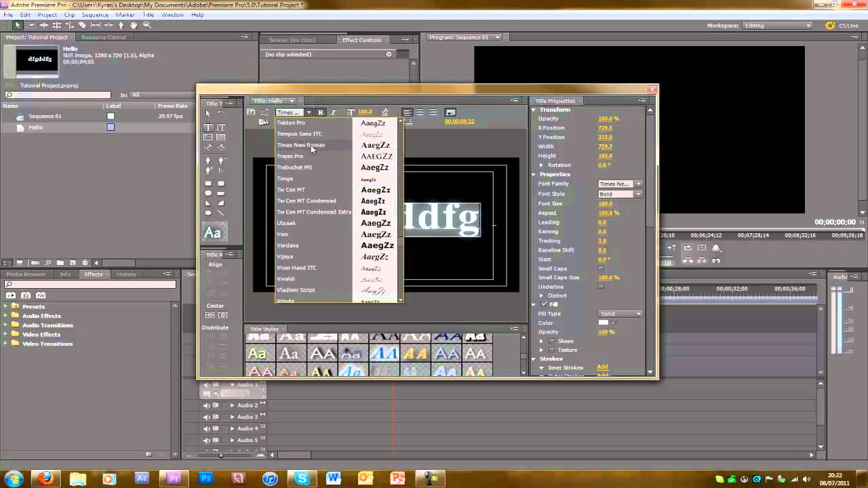The width and height of the screenshot is (868, 488).
Task: Click the Tracking value 3.8
Action: coord(602,241)
